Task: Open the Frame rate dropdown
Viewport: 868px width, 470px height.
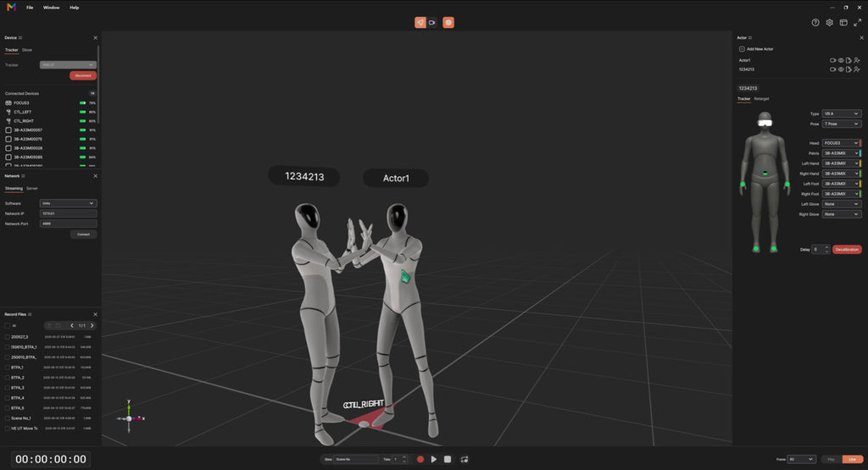Action: [x=802, y=460]
